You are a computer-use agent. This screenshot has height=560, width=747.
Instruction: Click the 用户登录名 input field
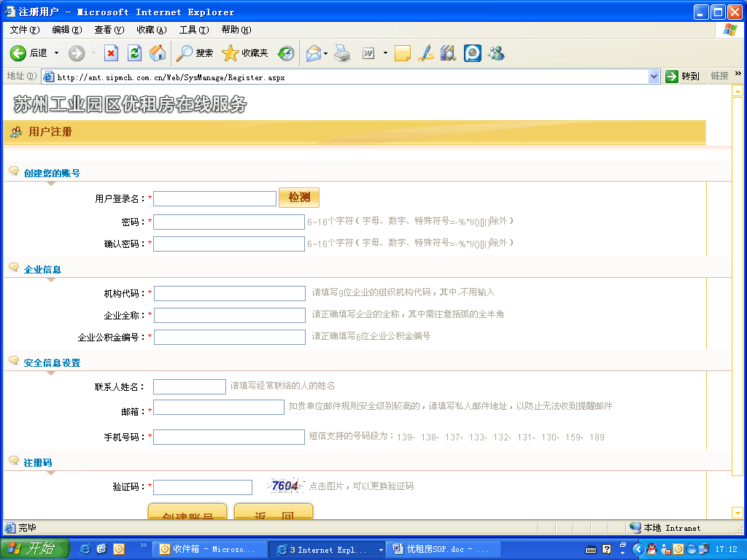(214, 198)
